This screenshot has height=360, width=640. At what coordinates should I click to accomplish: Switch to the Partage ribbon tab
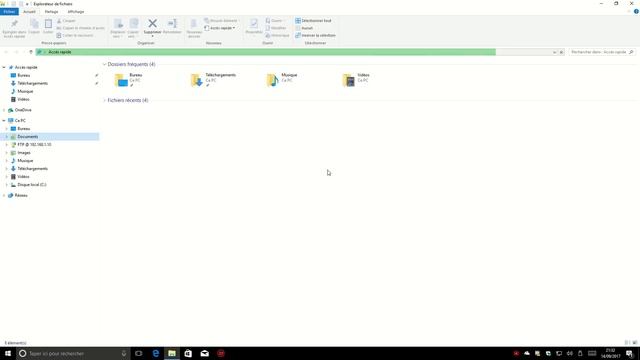[51, 12]
